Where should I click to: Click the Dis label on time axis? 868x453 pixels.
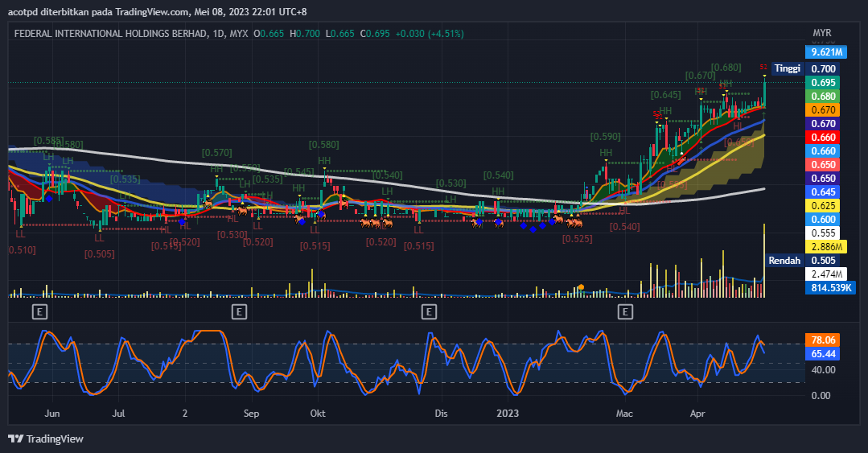point(441,414)
